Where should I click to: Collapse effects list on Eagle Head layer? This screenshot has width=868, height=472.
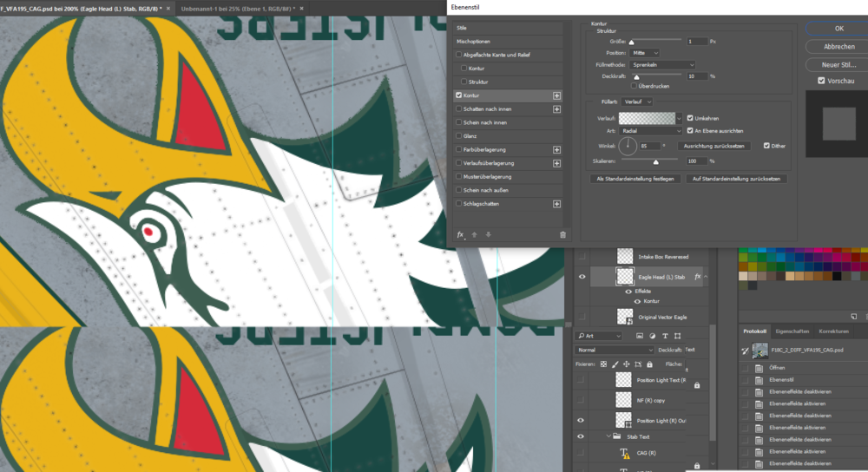[x=706, y=277]
